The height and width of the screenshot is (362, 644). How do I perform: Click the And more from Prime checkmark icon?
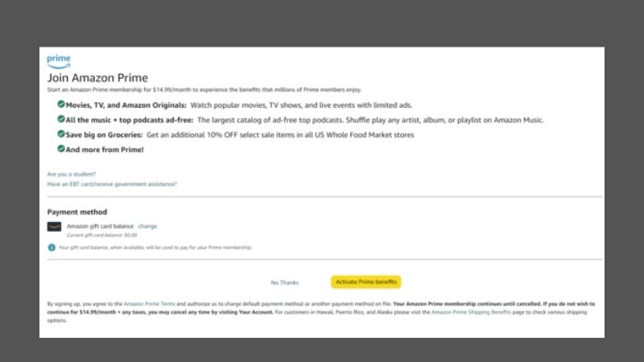(x=61, y=149)
